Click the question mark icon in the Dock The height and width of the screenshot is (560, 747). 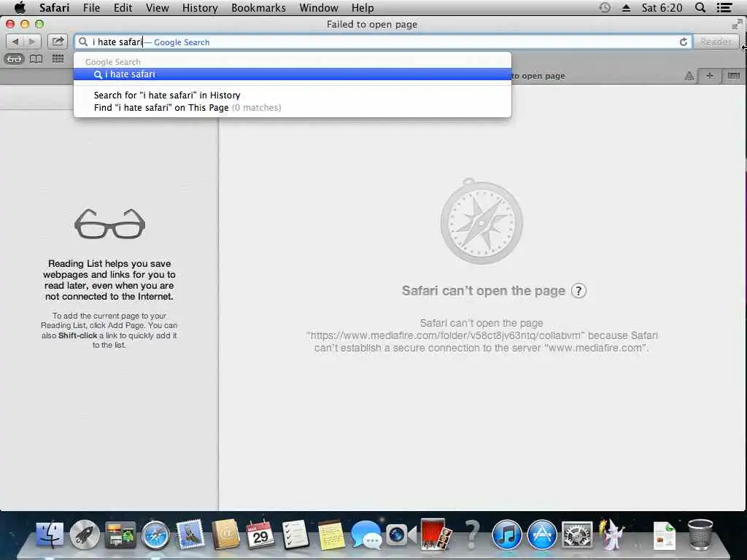coord(472,534)
